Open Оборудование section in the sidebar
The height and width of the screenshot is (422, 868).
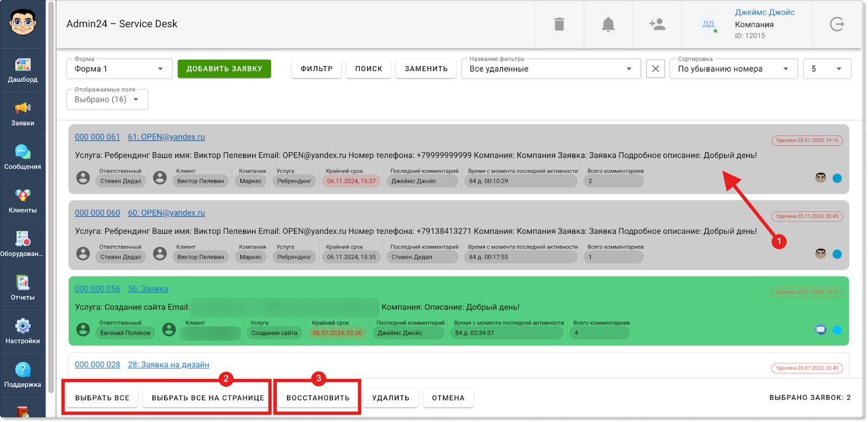pyautogui.click(x=23, y=245)
